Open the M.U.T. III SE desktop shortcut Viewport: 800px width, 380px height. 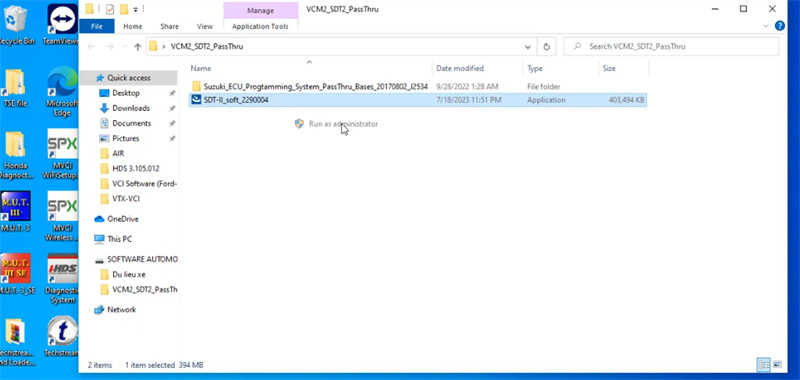click(15, 273)
